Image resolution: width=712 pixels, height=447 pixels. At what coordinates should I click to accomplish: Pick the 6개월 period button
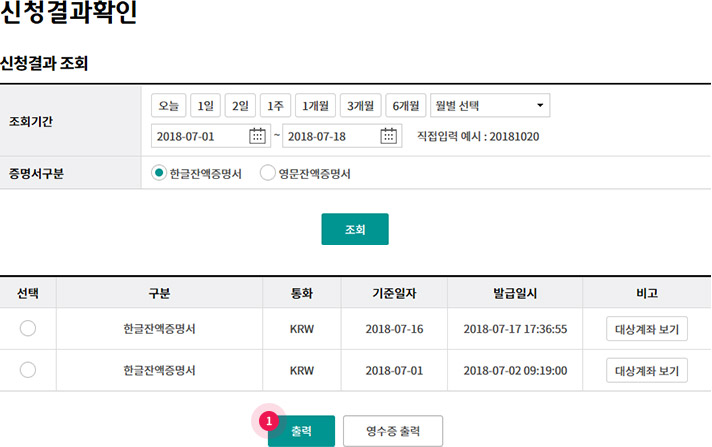tap(405, 105)
